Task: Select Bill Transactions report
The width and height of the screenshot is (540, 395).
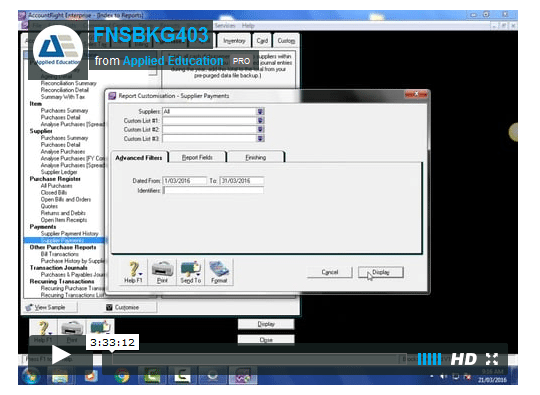Action: tap(60, 254)
